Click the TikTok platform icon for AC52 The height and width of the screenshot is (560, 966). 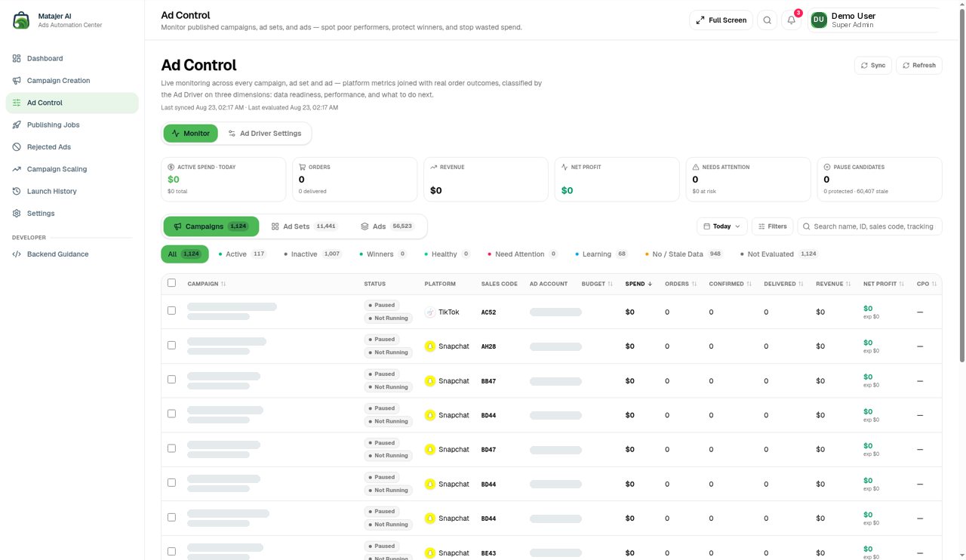tap(430, 312)
